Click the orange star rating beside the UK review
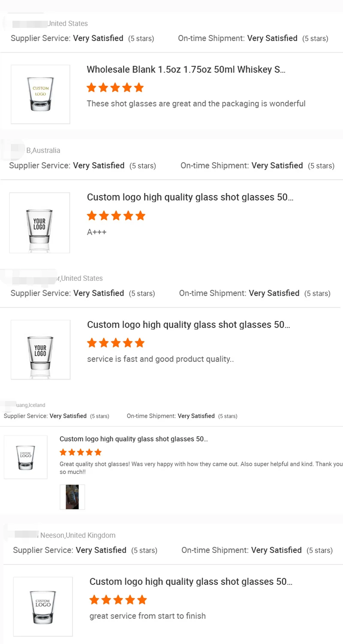 pyautogui.click(x=118, y=599)
